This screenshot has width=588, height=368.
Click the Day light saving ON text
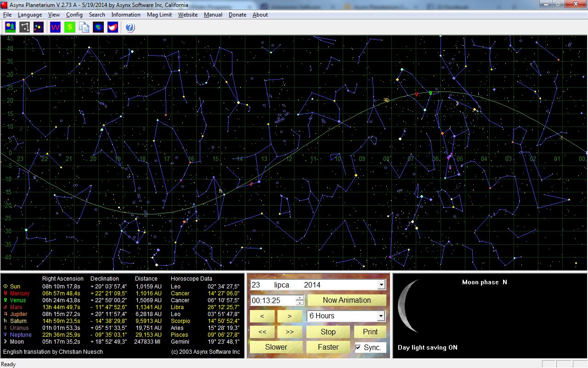[x=428, y=348]
